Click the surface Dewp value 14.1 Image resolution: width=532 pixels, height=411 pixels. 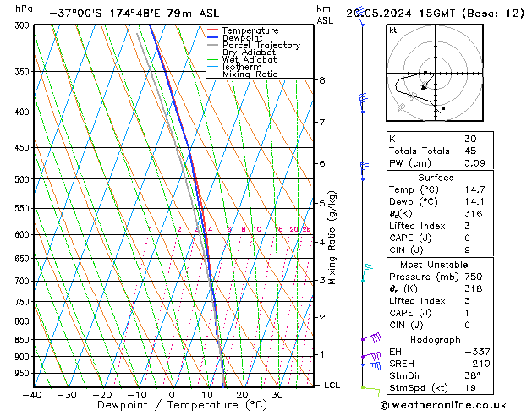tap(474, 202)
